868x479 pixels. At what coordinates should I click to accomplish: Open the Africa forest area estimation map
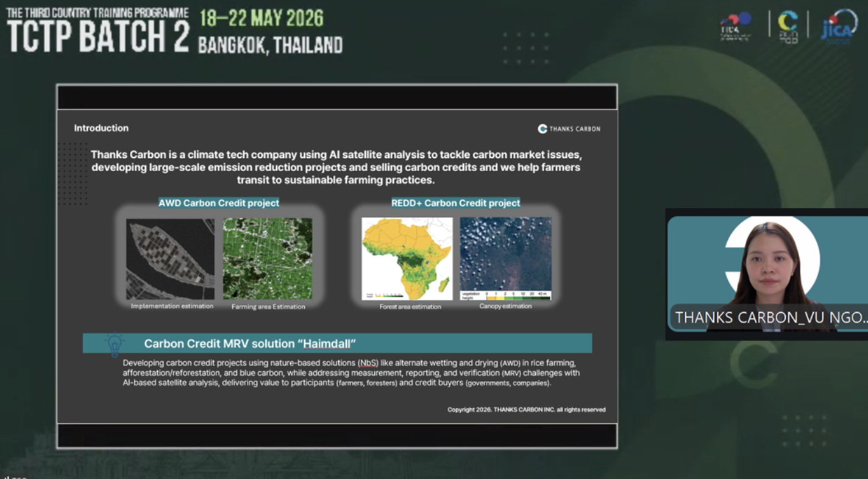[407, 258]
